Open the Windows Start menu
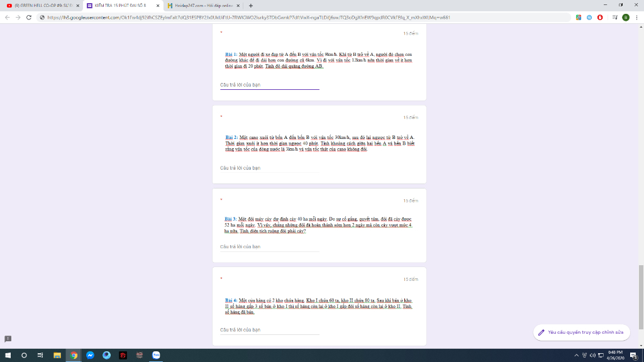 pos(8,356)
